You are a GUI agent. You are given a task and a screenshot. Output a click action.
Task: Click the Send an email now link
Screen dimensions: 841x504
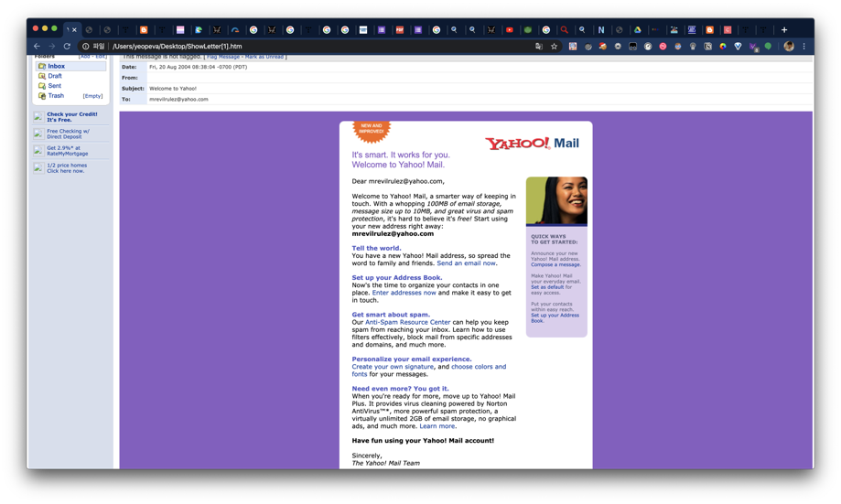pyautogui.click(x=466, y=263)
